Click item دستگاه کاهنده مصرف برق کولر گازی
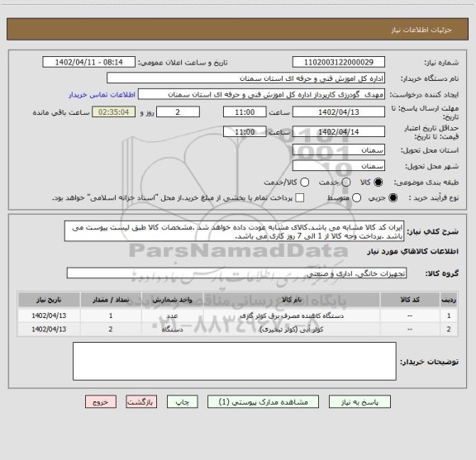The width and height of the screenshot is (476, 460). [x=292, y=315]
